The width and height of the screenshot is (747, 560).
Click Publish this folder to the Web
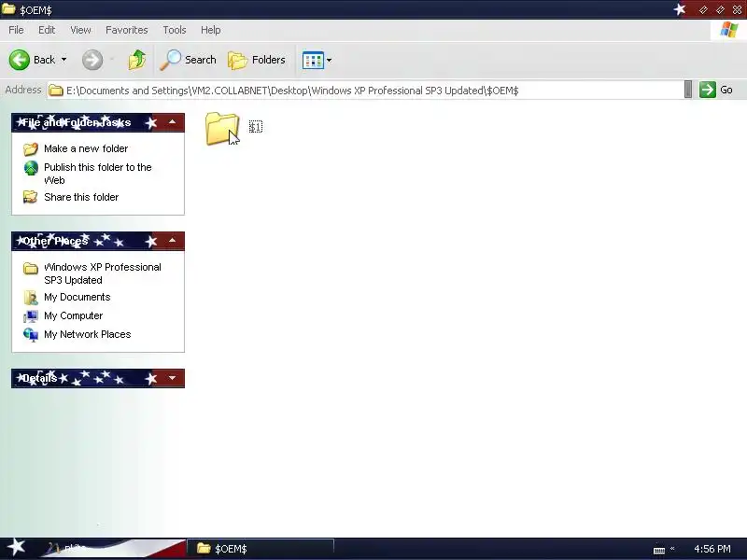(98, 174)
